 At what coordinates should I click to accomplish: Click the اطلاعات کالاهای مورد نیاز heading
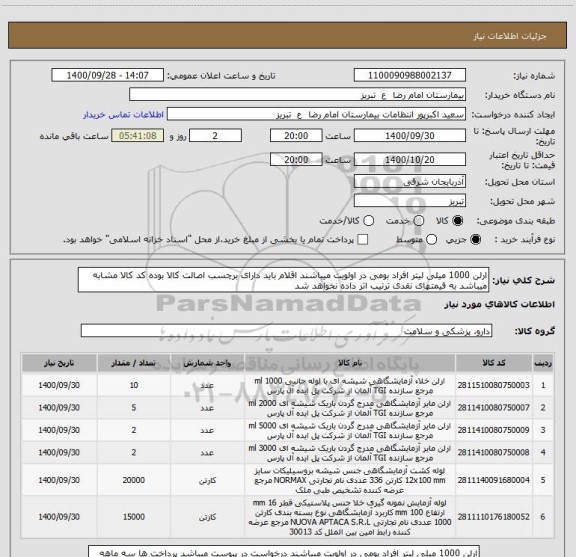pos(500,305)
